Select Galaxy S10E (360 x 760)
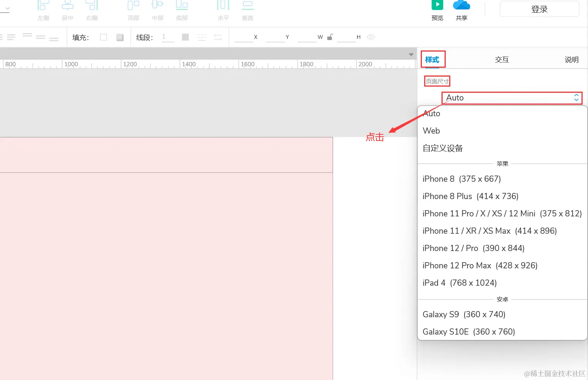The image size is (588, 380). (502, 332)
